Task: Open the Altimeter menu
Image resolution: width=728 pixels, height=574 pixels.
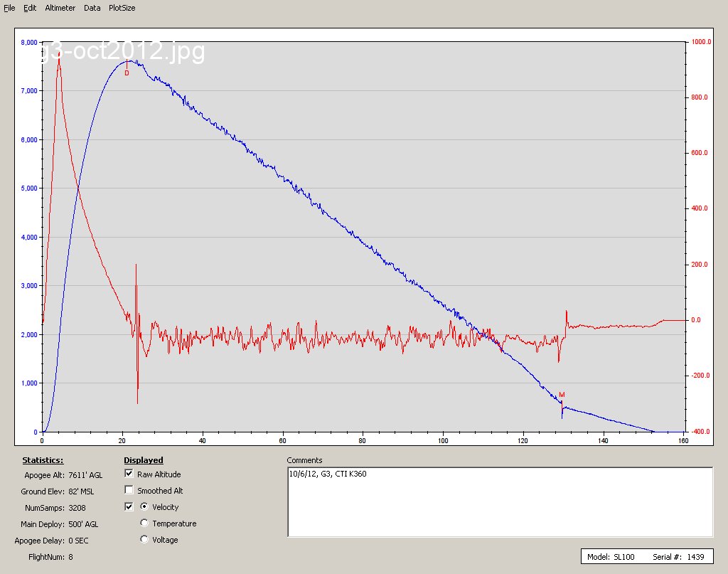Action: pos(60,8)
